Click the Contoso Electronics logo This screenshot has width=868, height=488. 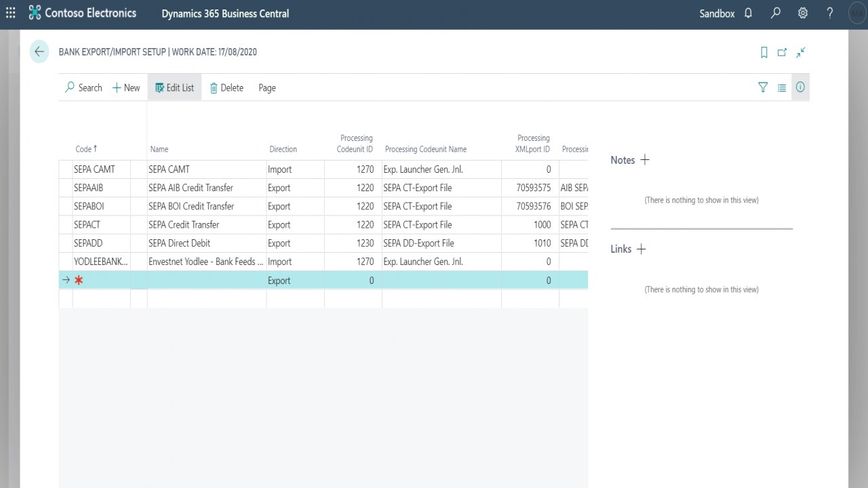[x=83, y=13]
